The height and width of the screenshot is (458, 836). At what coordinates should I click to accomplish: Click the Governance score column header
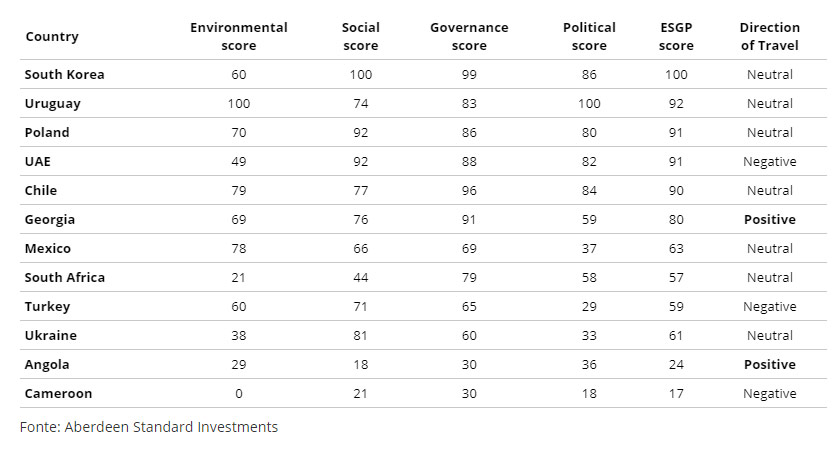(x=469, y=37)
